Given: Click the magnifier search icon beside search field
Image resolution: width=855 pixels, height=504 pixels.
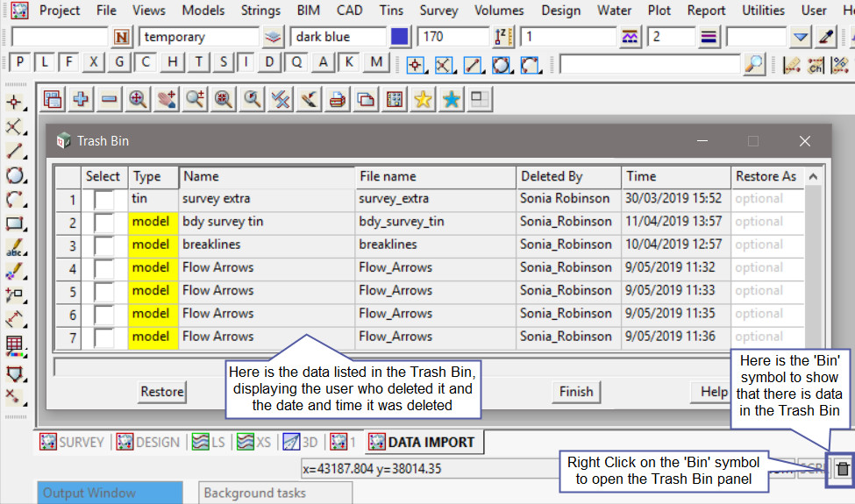Looking at the screenshot, I should coord(753,64).
